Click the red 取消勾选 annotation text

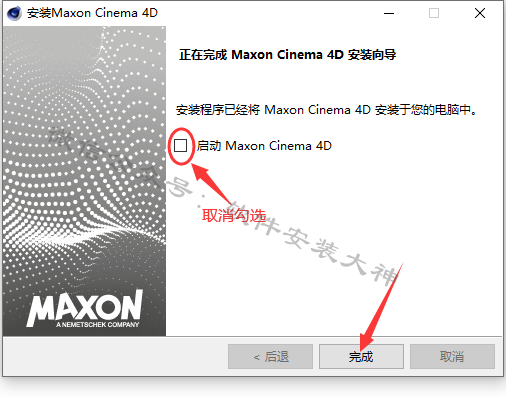pyautogui.click(x=234, y=216)
